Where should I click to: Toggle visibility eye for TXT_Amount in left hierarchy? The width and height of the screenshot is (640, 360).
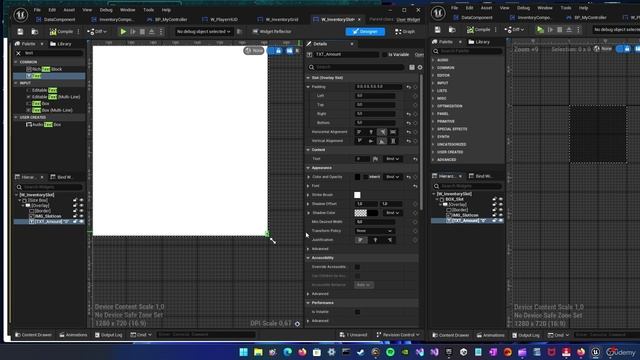pos(81,221)
